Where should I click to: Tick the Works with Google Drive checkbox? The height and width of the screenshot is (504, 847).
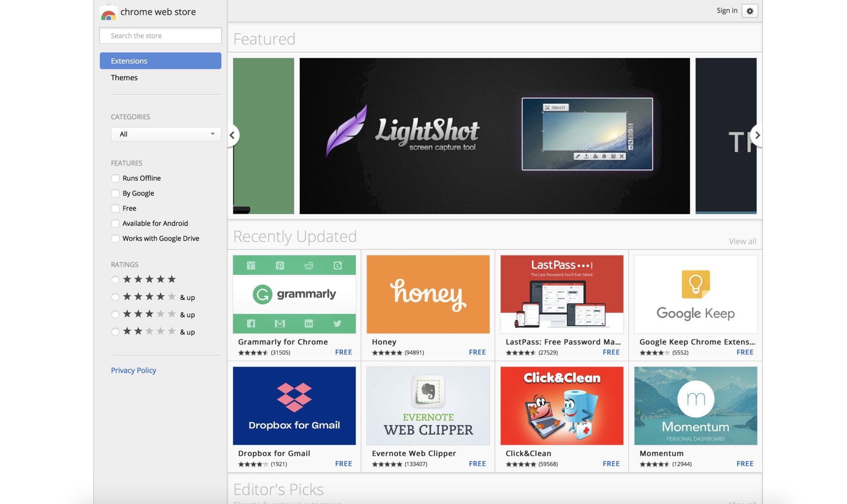(115, 239)
